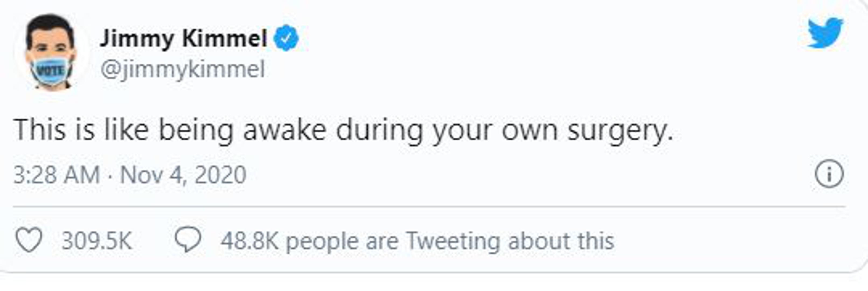Image resolution: width=868 pixels, height=291 pixels.
Task: Click the blue verified checkmark badge
Action: tap(286, 38)
